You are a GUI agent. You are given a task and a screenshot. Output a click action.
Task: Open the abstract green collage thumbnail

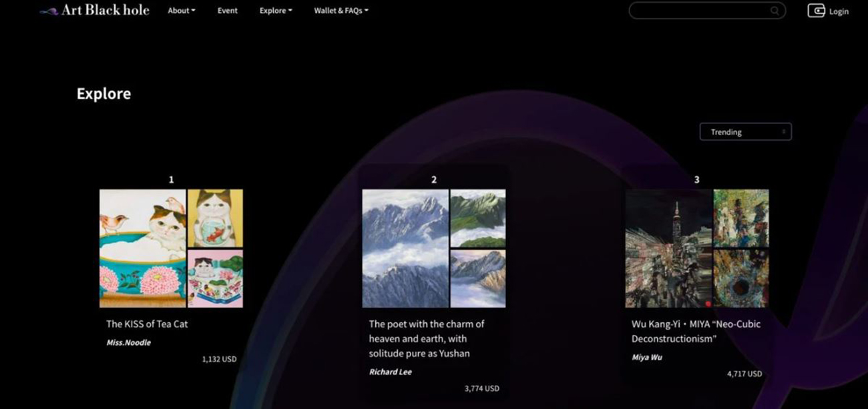click(x=741, y=218)
